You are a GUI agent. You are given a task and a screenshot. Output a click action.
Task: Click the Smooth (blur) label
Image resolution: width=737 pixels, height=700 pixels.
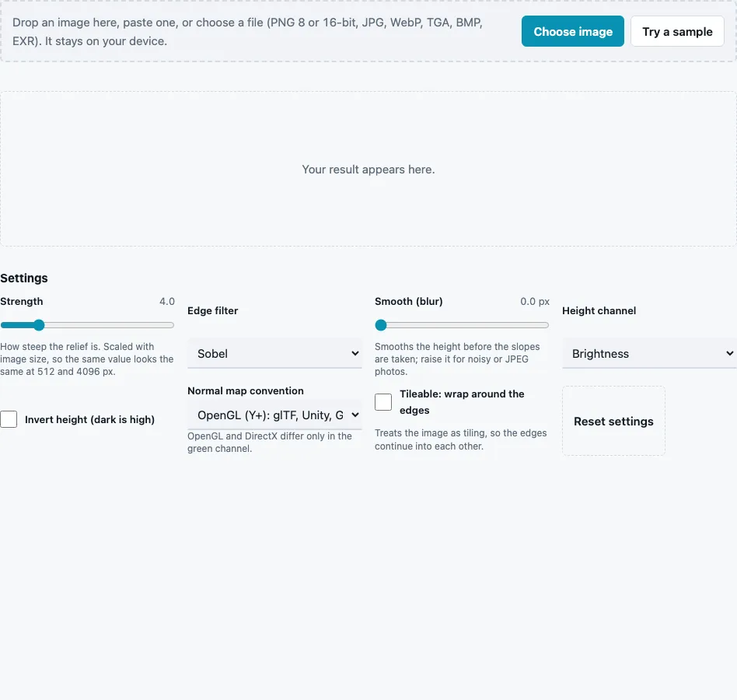[408, 301]
